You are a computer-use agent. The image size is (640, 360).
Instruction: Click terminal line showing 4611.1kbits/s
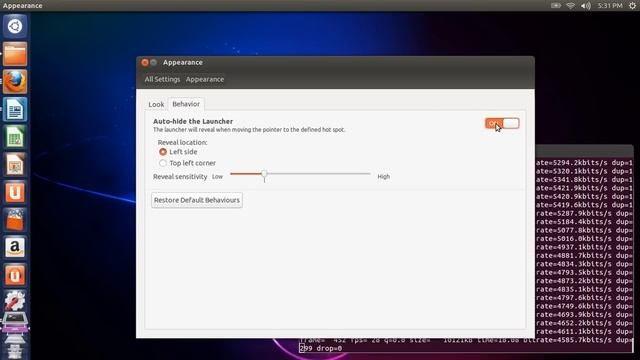[x=584, y=331]
